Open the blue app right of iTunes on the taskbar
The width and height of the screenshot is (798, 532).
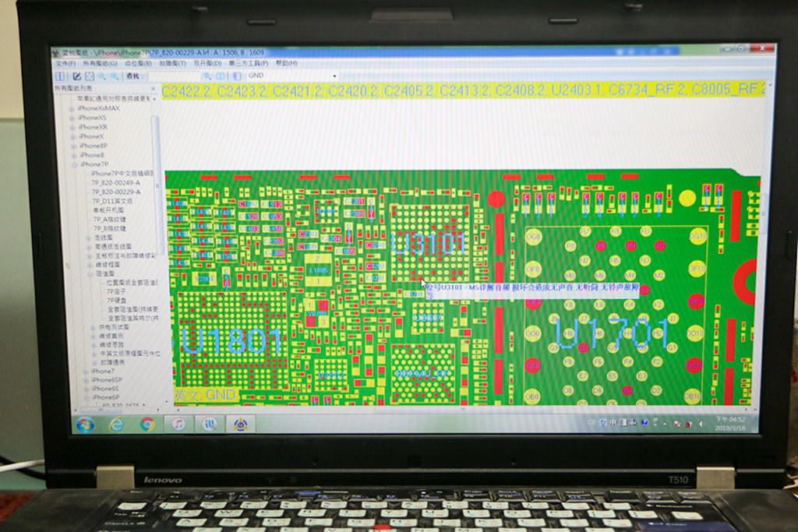(x=209, y=423)
